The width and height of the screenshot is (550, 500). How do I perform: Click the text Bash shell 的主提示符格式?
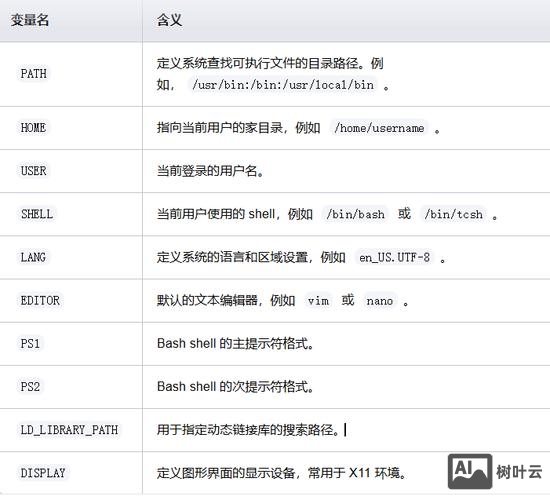coord(232,344)
